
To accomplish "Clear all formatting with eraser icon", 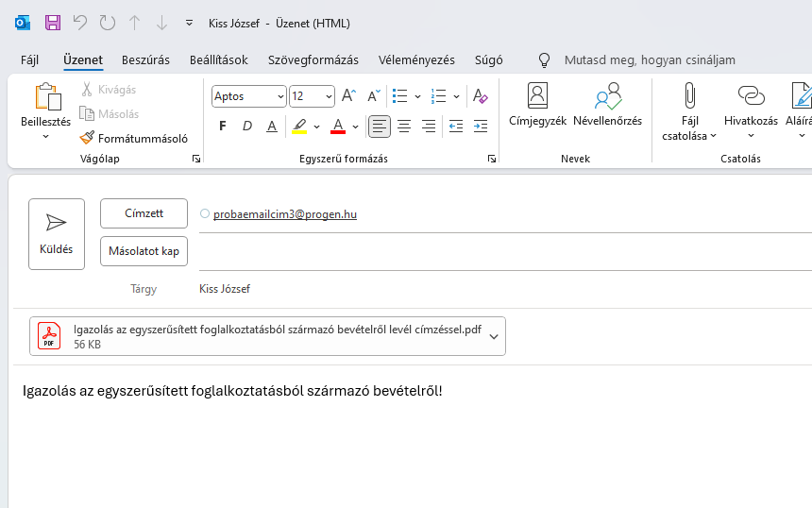I will click(481, 96).
